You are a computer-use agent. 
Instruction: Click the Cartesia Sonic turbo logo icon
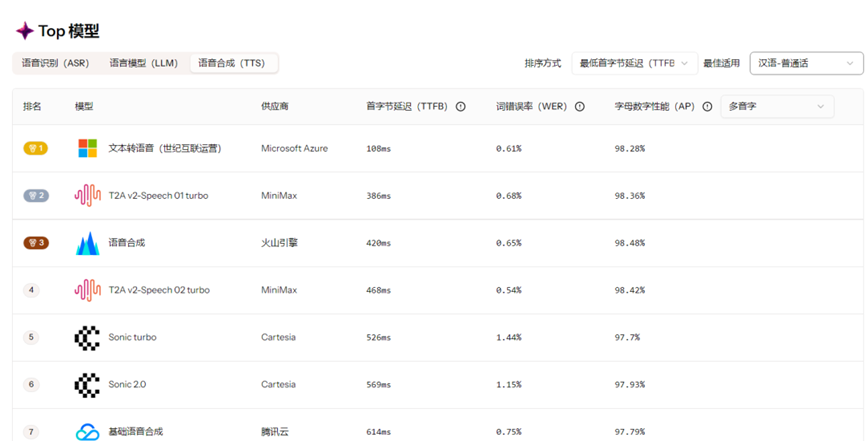tap(88, 337)
